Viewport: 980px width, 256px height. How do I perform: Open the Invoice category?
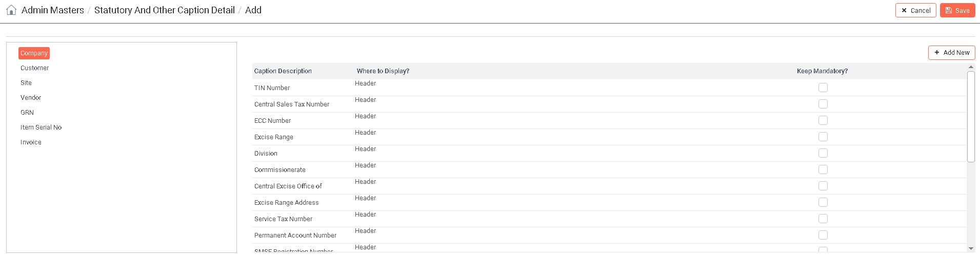(x=31, y=142)
